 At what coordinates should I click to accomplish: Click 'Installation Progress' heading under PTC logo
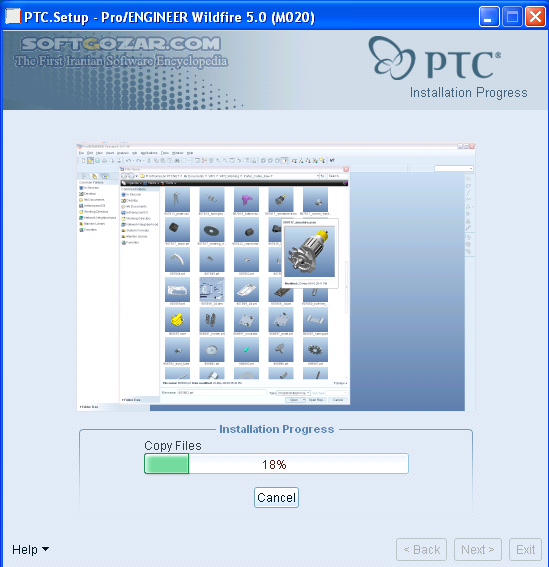coord(468,93)
